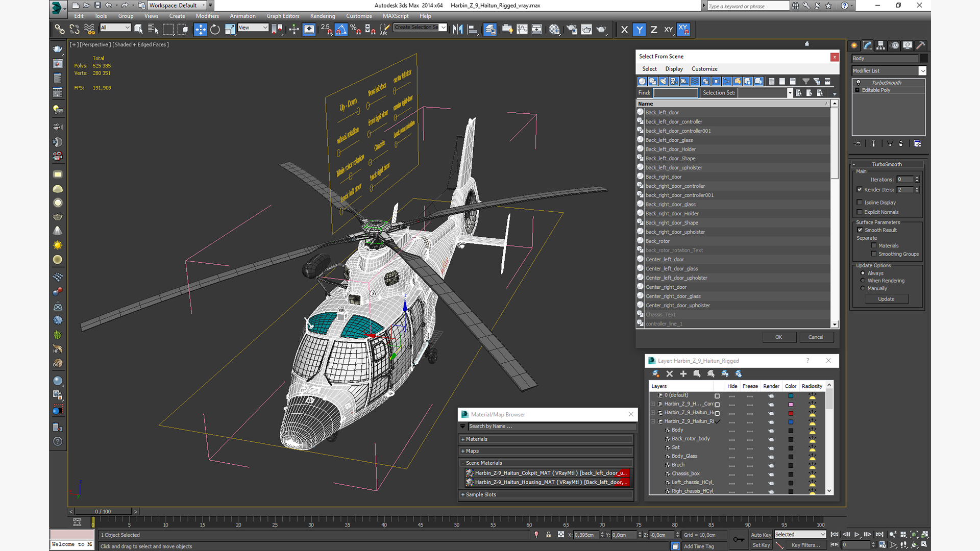Open the MAXScript menu
The height and width of the screenshot is (551, 980).
(x=396, y=16)
